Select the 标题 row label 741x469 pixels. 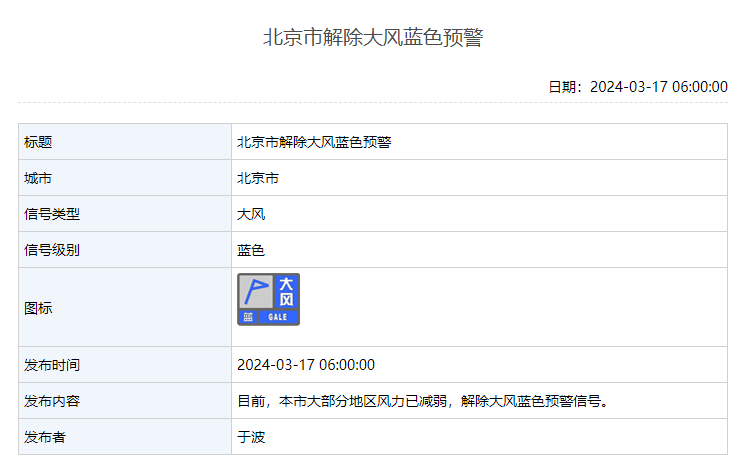pos(37,142)
